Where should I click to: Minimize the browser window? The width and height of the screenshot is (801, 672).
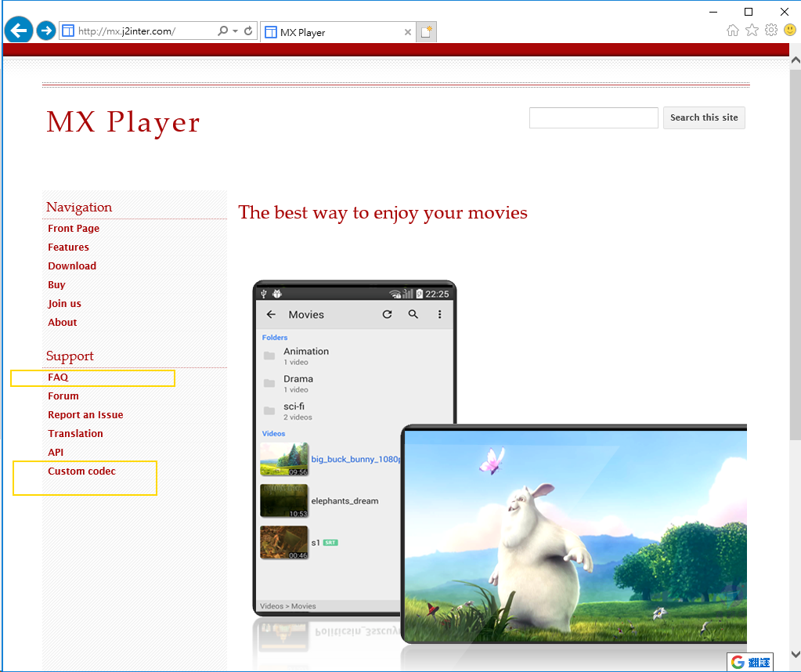coord(713,11)
